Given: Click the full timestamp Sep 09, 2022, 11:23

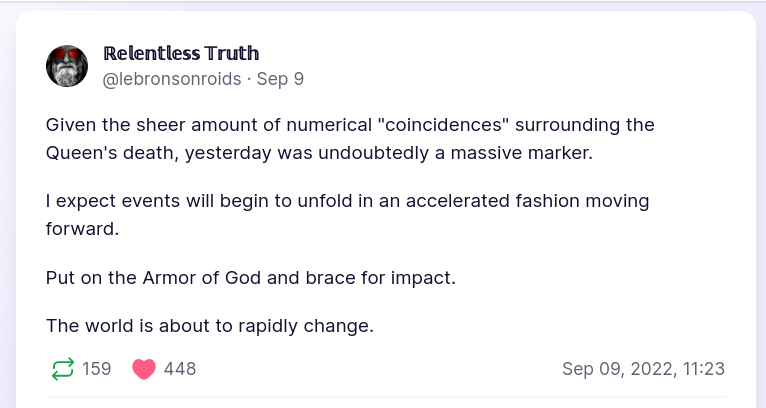Looking at the screenshot, I should point(643,369).
